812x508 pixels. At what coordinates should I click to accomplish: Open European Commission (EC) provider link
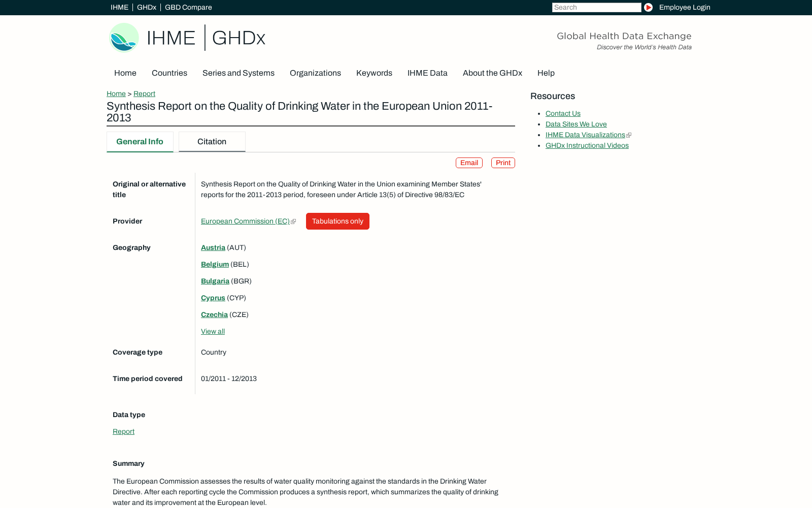[x=245, y=221]
